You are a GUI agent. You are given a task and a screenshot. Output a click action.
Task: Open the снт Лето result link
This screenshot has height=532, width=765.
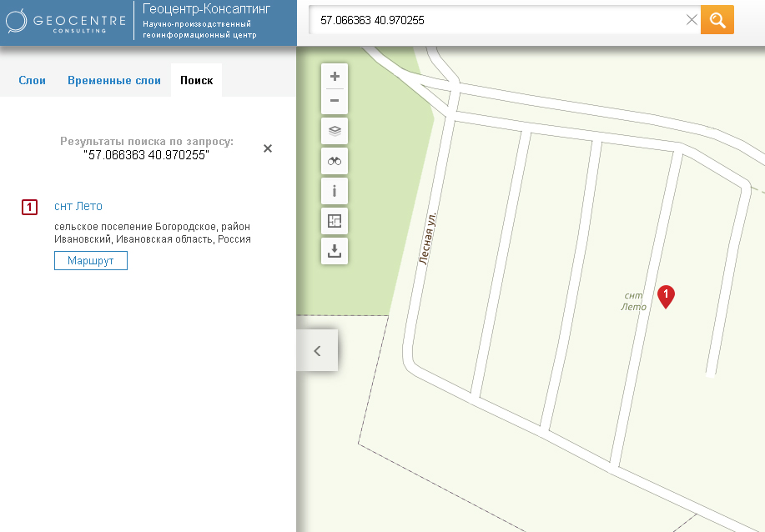[x=78, y=206]
